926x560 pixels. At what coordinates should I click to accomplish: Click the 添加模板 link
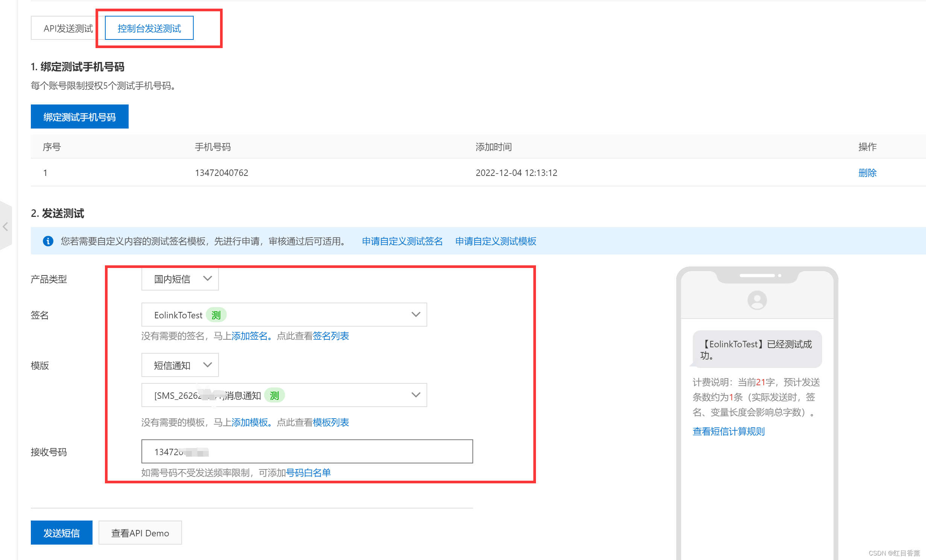pyautogui.click(x=250, y=422)
